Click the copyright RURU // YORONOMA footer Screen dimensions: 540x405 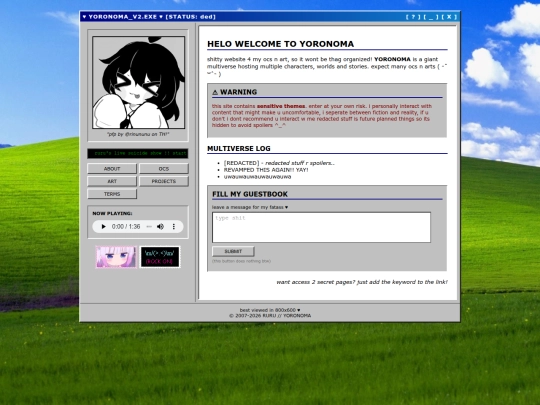[x=270, y=315]
